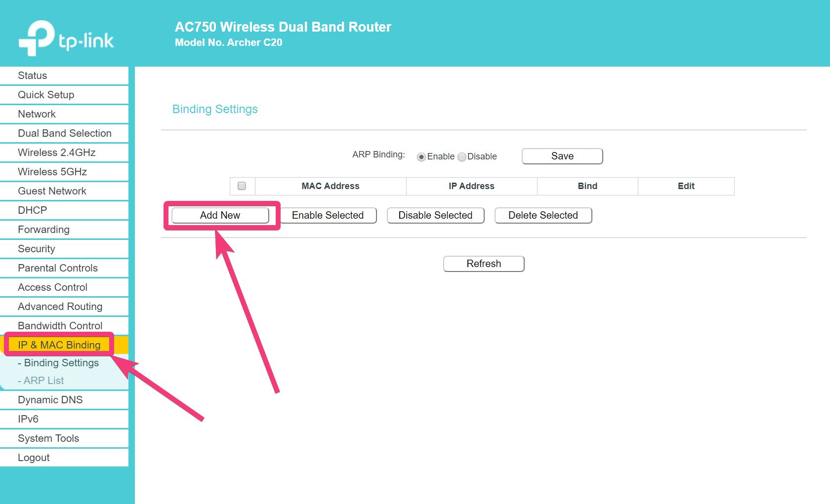
Task: Refresh the binding list
Action: coord(484,264)
